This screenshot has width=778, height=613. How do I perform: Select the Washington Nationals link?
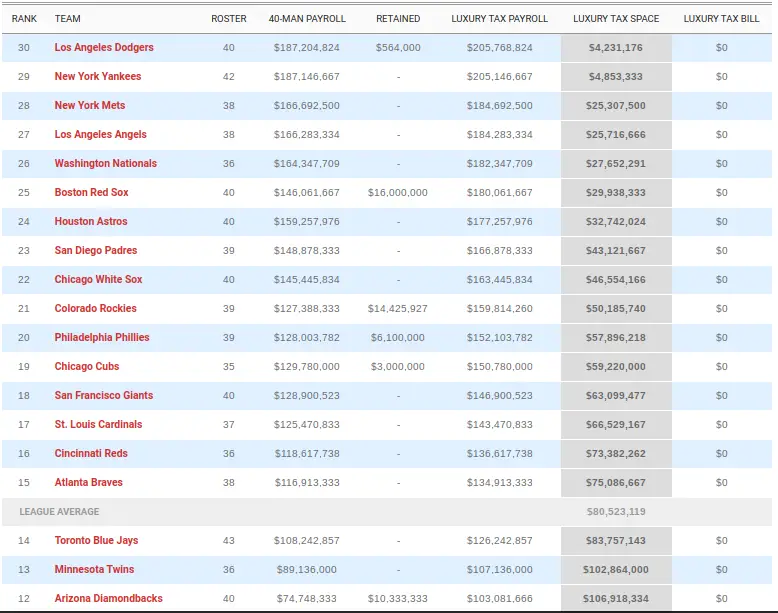(x=105, y=164)
